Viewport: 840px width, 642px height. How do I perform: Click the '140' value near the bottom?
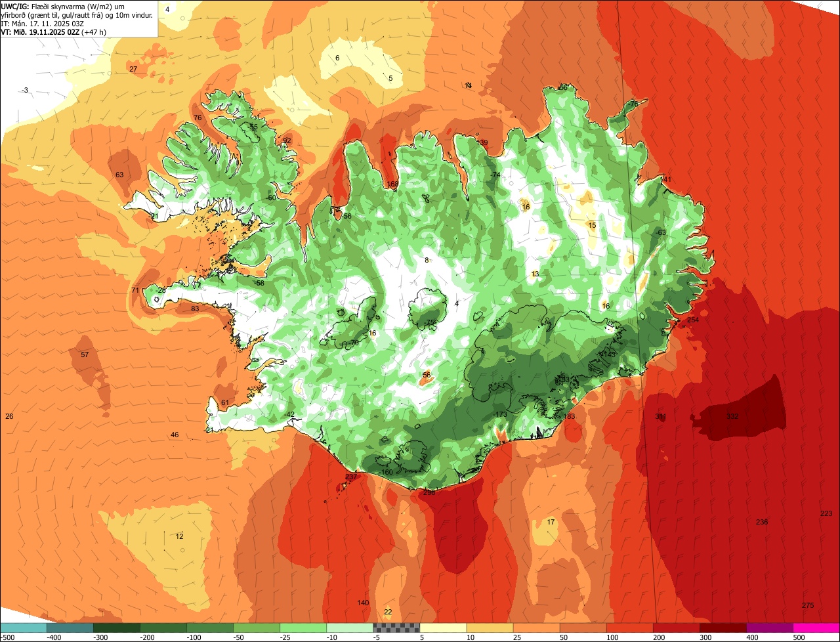coord(363,603)
